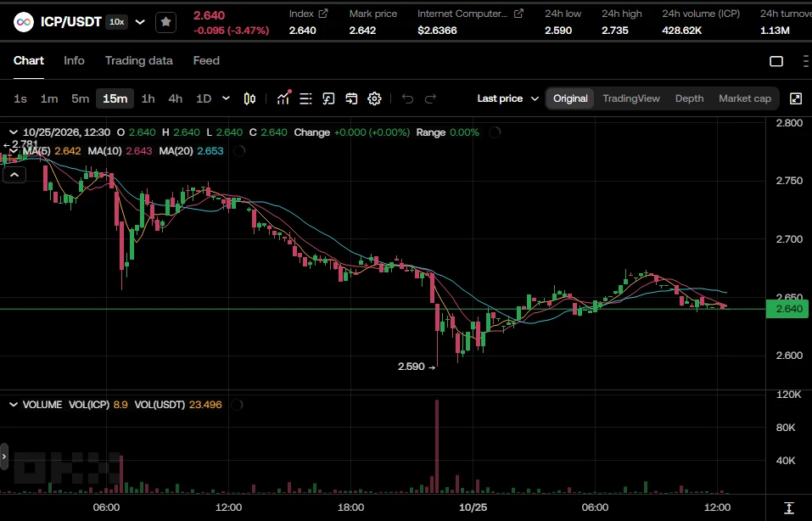812x521 pixels.
Task: Switch chart to TradingView mode
Action: pos(631,98)
